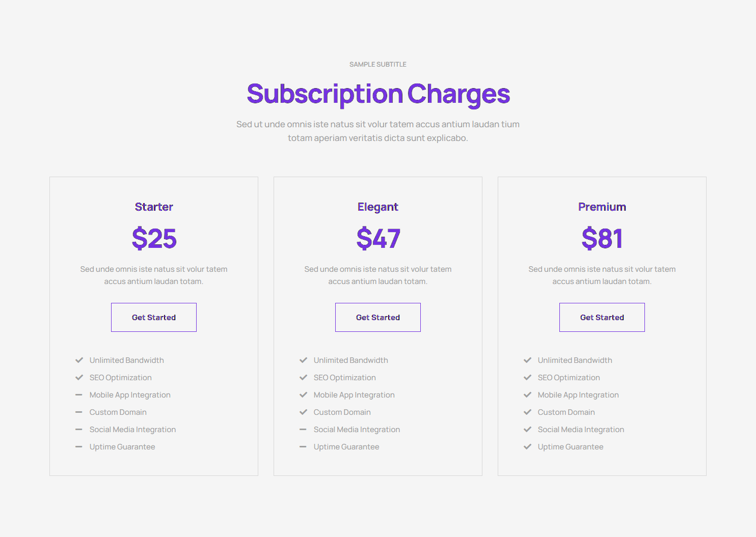Click checkmark beside Starter's Unlimited Bandwidth
756x537 pixels.
coord(79,360)
